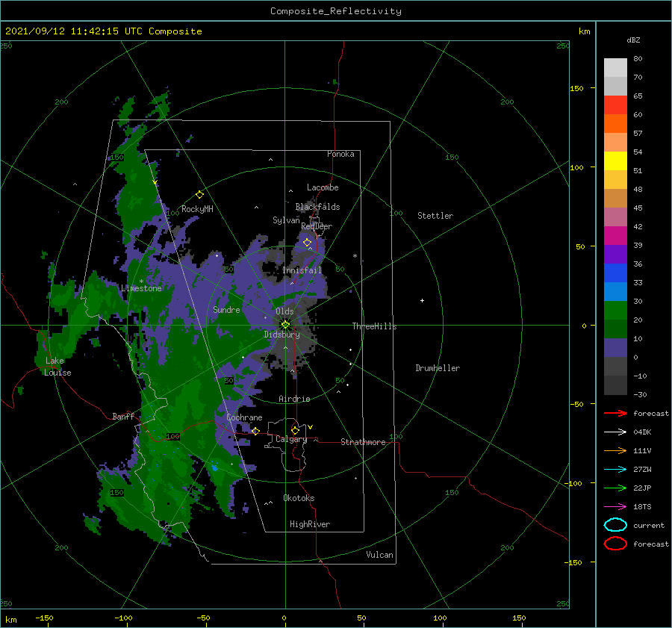Click the cyan current ellipse legend icon

point(615,525)
